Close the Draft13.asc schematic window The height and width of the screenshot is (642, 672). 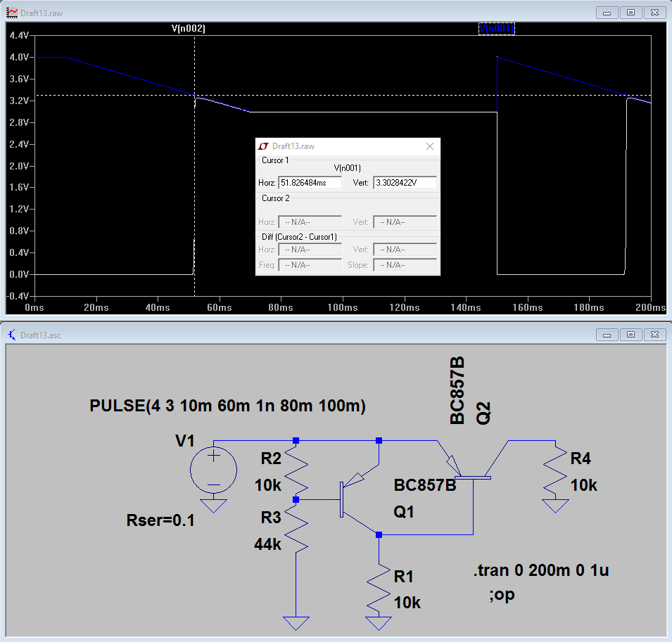click(x=655, y=335)
